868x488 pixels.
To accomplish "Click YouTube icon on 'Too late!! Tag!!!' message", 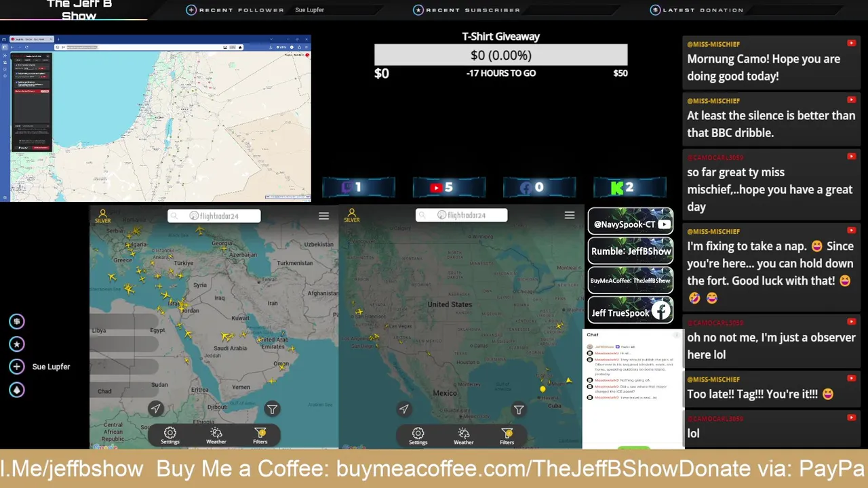I will click(x=851, y=379).
